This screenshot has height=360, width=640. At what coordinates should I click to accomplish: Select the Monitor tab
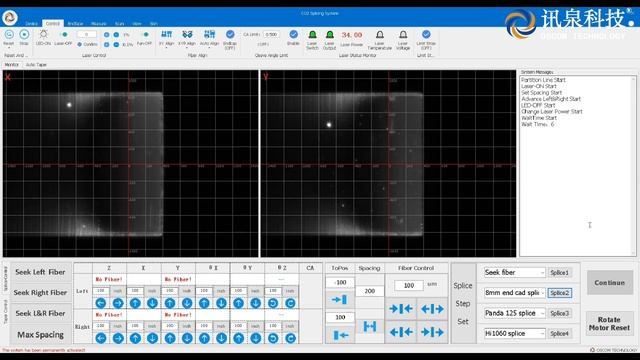pyautogui.click(x=11, y=65)
